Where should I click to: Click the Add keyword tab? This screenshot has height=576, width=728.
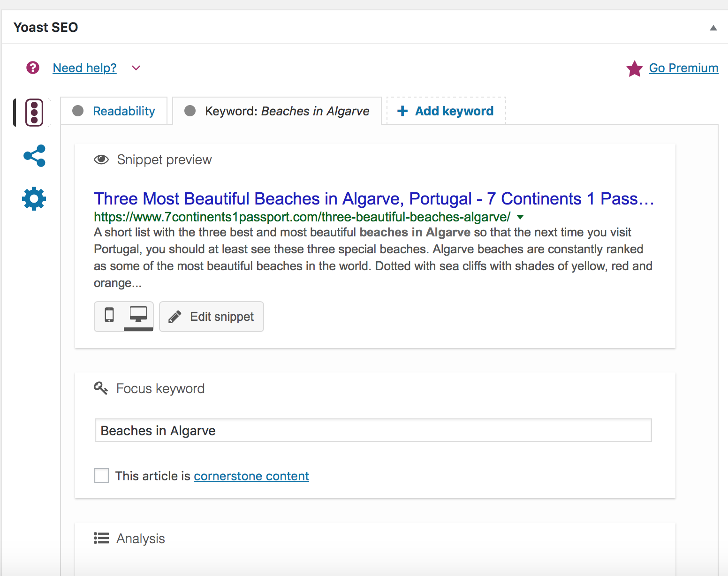tap(446, 111)
